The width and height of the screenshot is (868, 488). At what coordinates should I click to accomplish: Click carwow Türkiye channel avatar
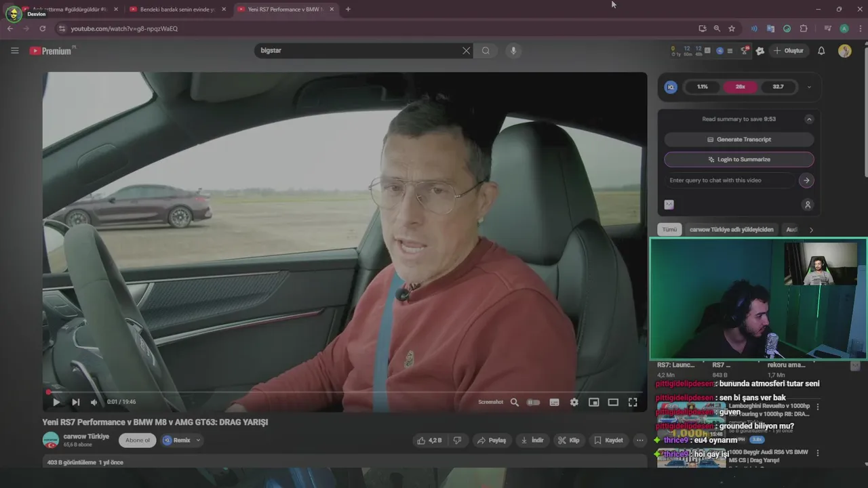51,440
